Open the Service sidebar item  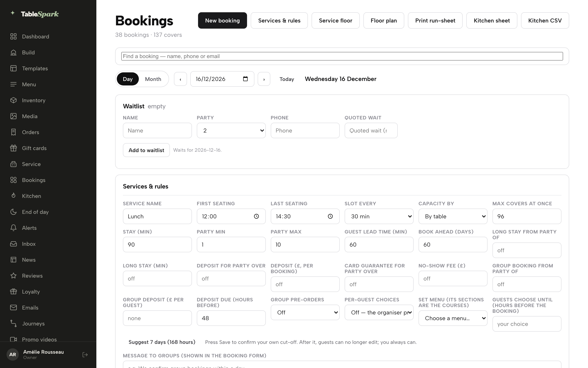48,164
